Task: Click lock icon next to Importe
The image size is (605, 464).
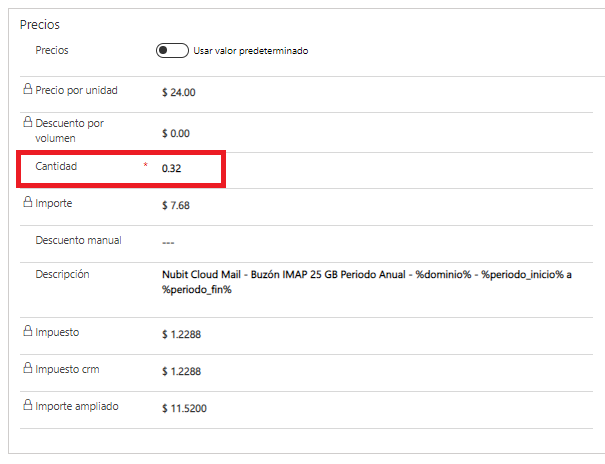Action: coord(28,203)
